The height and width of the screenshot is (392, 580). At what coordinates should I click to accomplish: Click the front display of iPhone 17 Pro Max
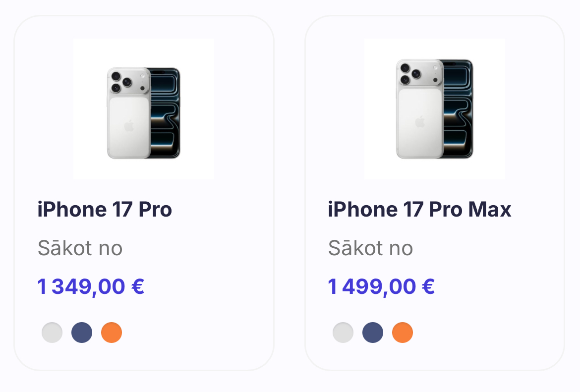(x=458, y=109)
